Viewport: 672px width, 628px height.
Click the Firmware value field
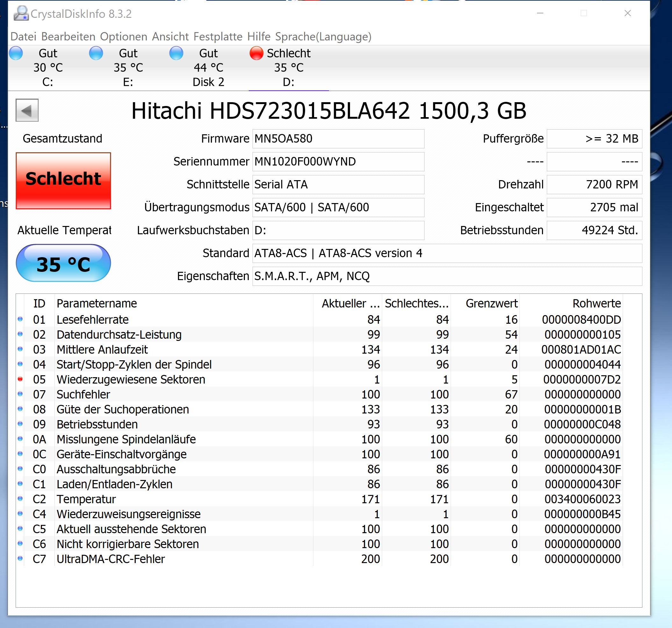click(x=338, y=138)
